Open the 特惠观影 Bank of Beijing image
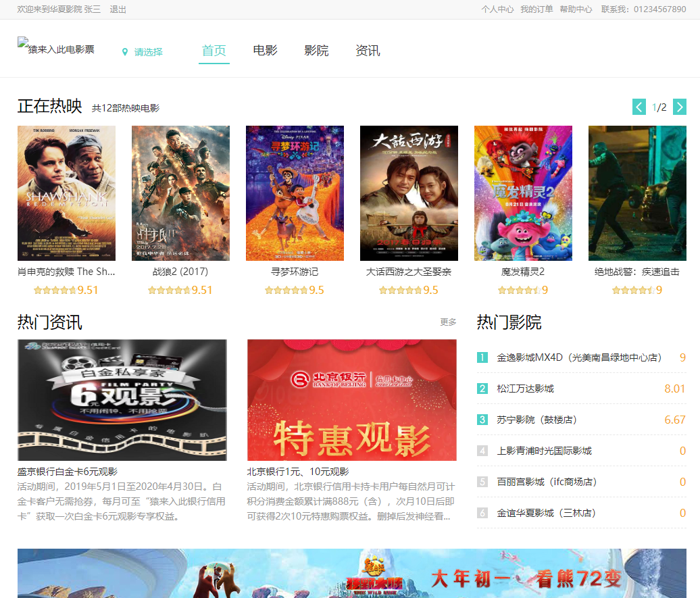This screenshot has height=598, width=700. (352, 400)
